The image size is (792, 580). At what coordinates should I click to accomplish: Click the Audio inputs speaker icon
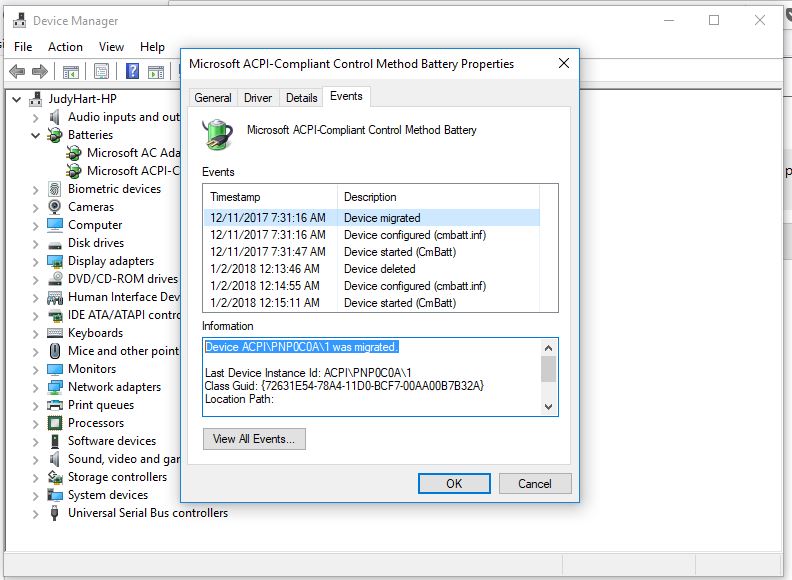click(x=55, y=117)
